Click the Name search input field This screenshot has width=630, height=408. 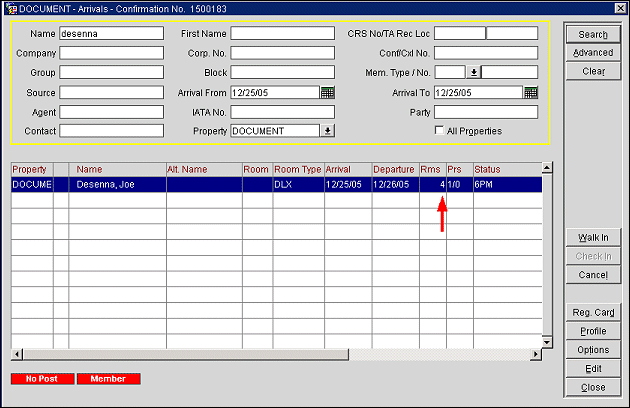(111, 33)
